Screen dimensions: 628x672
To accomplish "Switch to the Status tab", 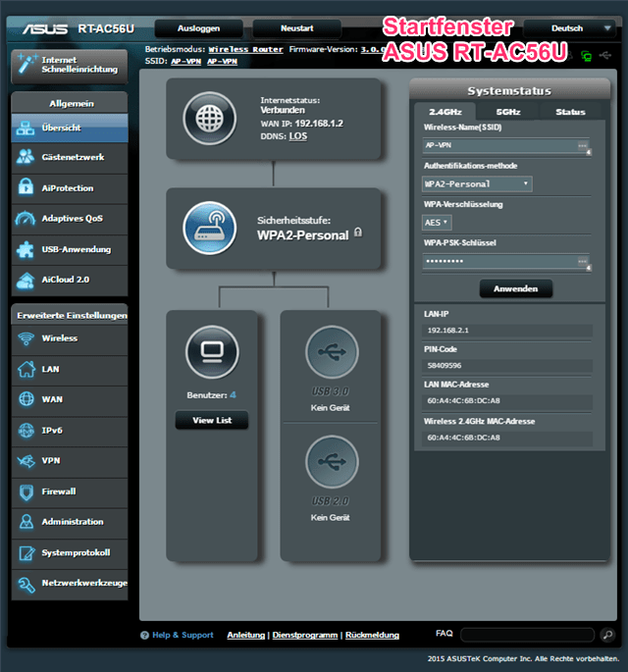I will (570, 112).
